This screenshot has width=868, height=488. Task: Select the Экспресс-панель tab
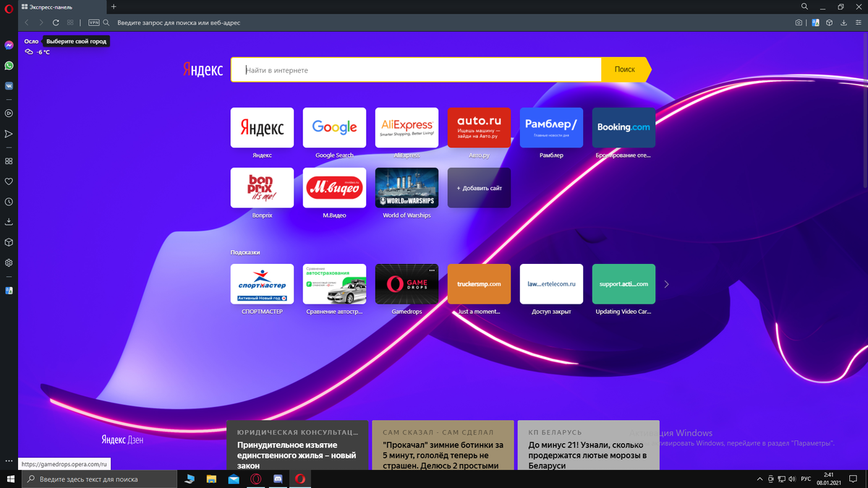(62, 7)
